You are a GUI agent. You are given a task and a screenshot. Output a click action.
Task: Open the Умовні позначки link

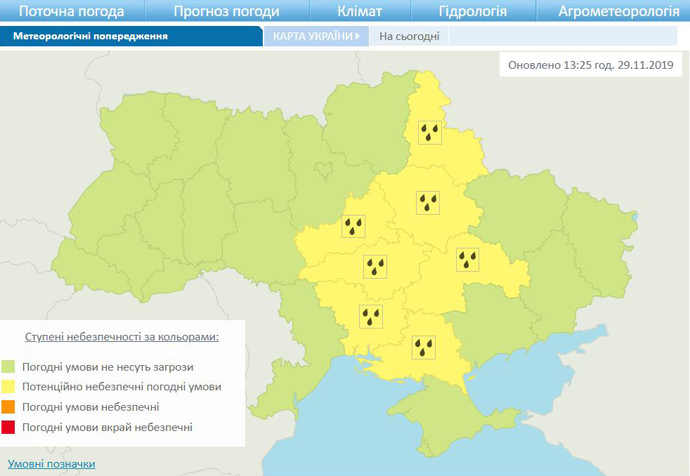click(x=51, y=464)
